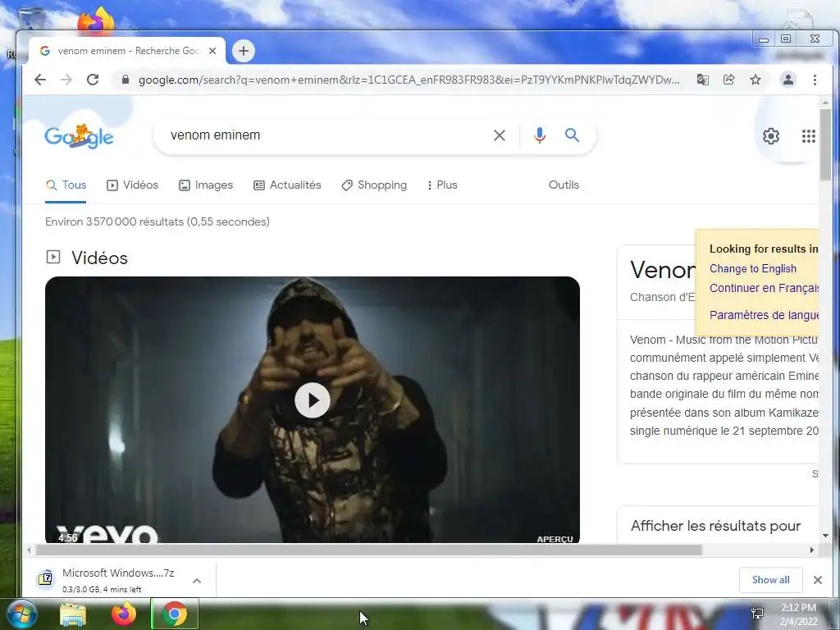This screenshot has width=840, height=630.
Task: Switch to the Actualités search tab
Action: click(287, 185)
